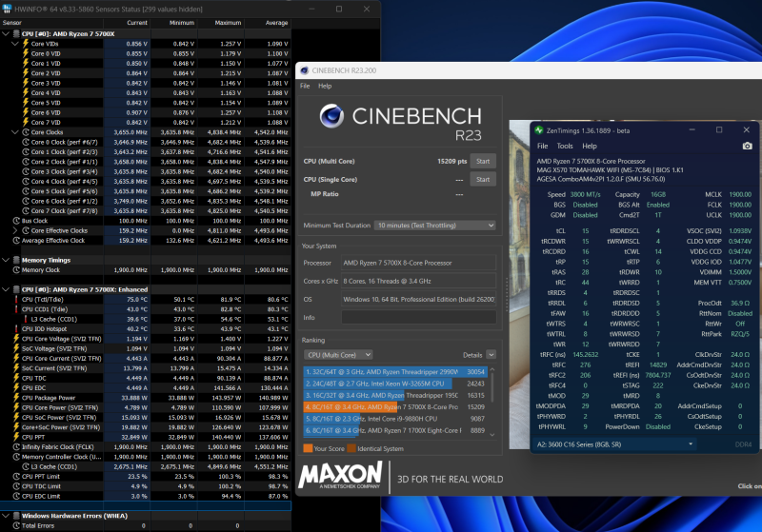
Task: Click the clock icon next to Total Errors
Action: point(16,525)
